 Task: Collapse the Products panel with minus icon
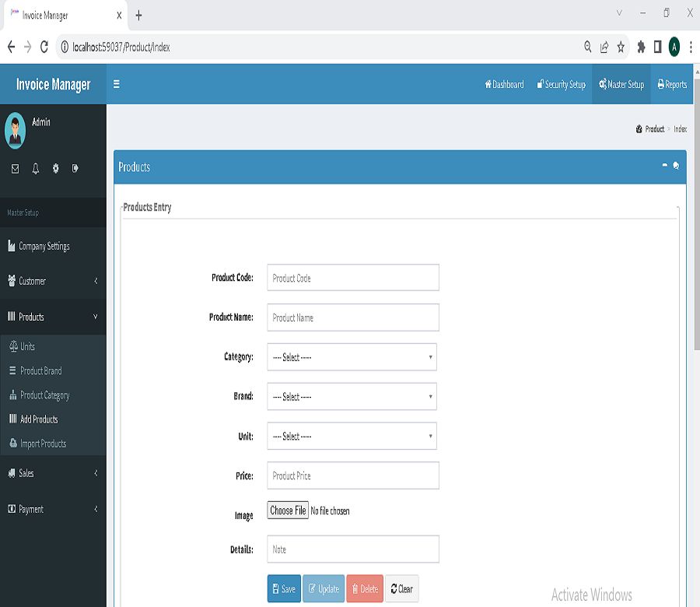[665, 165]
